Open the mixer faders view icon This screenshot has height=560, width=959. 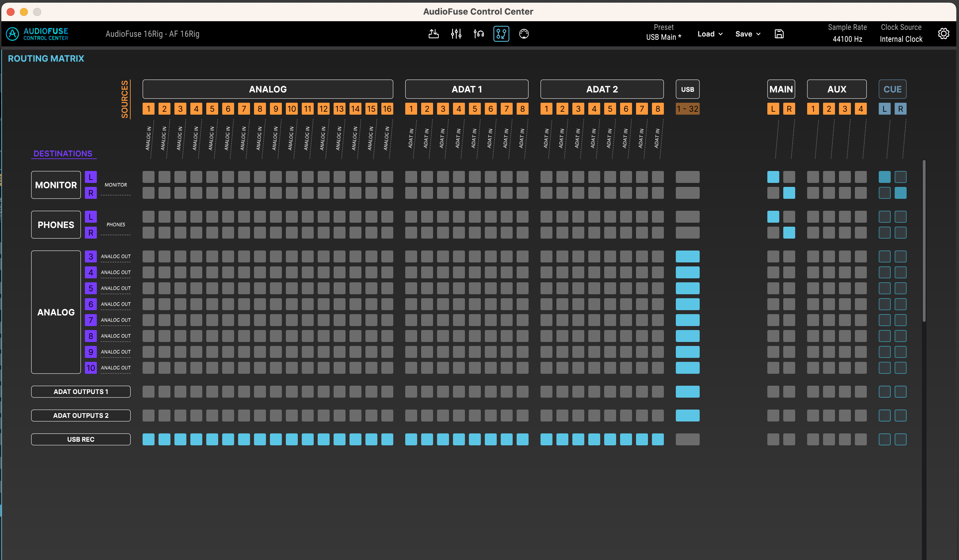[x=456, y=34]
